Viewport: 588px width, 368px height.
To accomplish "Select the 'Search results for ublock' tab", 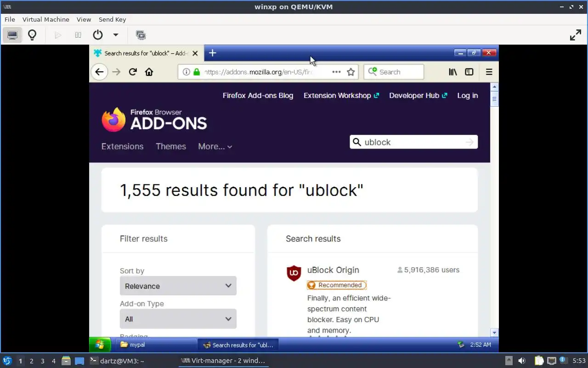I will [146, 53].
